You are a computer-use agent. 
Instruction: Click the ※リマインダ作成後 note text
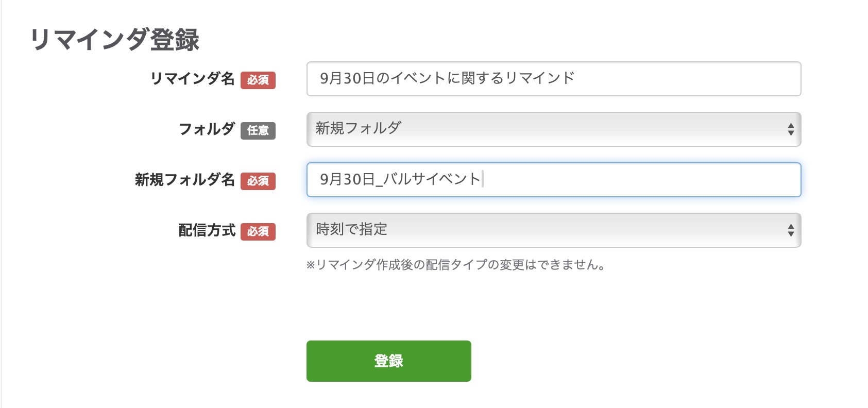[x=456, y=265]
